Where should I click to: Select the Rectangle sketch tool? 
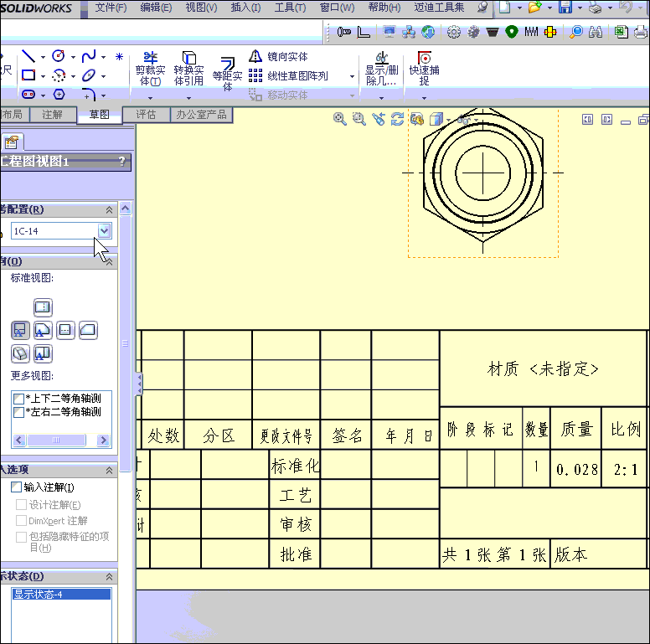(x=28, y=75)
